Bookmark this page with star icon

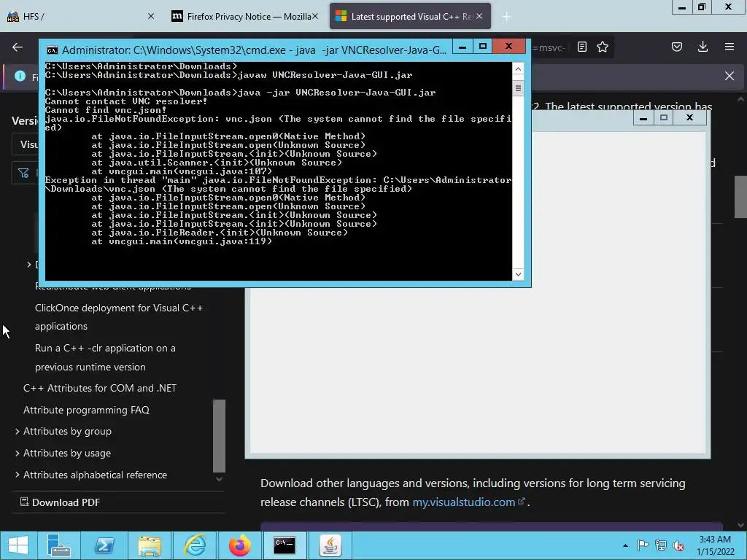tap(603, 47)
